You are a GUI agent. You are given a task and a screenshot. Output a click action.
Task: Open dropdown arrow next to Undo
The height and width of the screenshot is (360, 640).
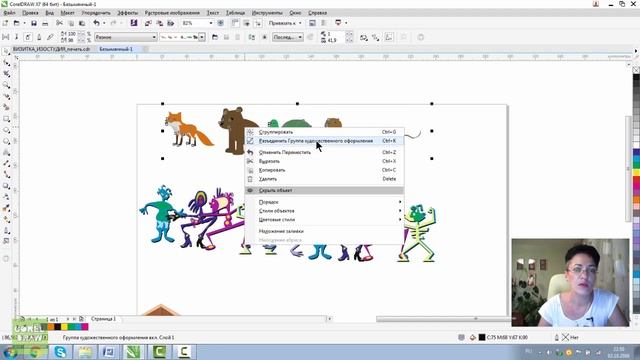point(104,23)
